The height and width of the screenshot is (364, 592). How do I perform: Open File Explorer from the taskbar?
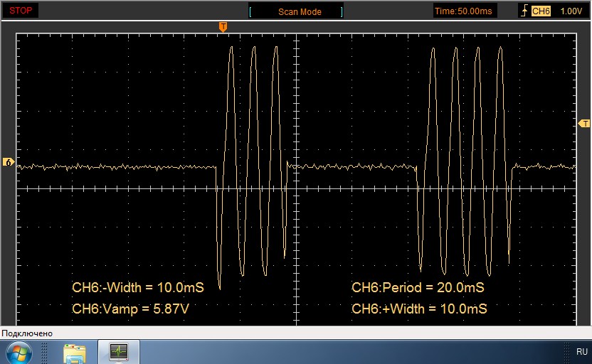pos(75,351)
